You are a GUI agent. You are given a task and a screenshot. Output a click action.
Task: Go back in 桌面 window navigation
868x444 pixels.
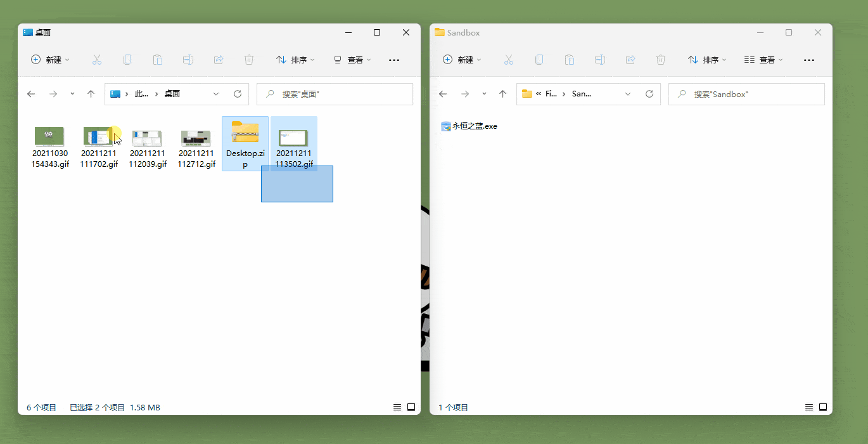(x=31, y=94)
